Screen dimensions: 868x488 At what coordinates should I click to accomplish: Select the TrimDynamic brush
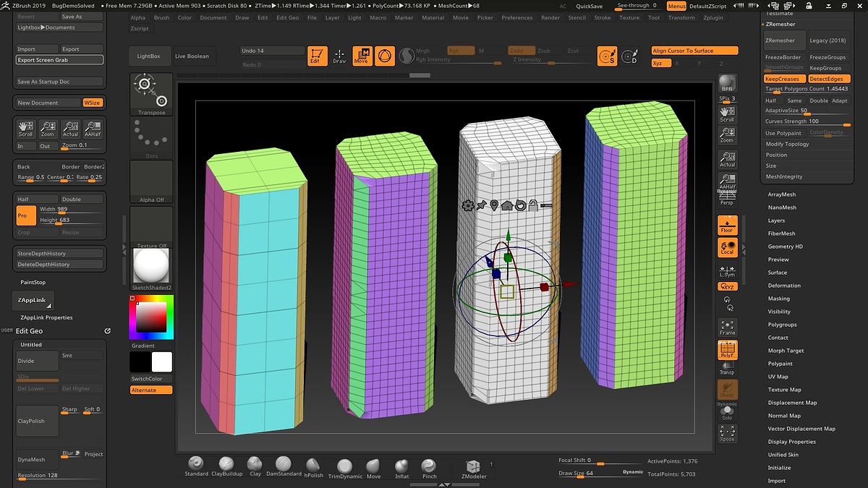(344, 467)
